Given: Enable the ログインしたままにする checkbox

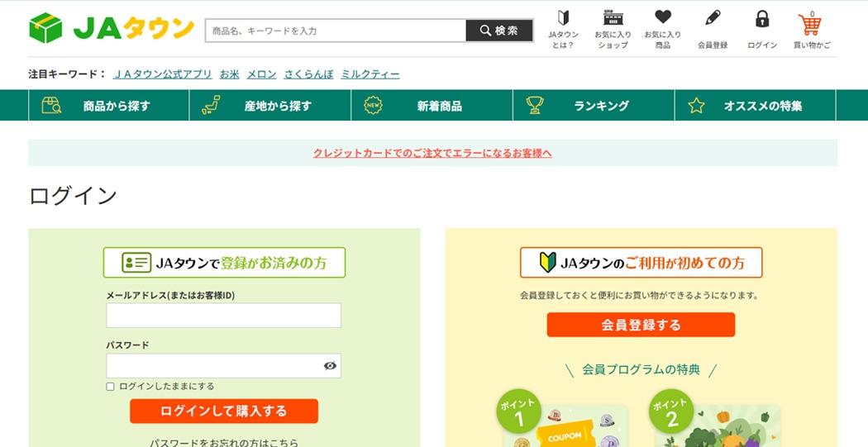Looking at the screenshot, I should (110, 387).
